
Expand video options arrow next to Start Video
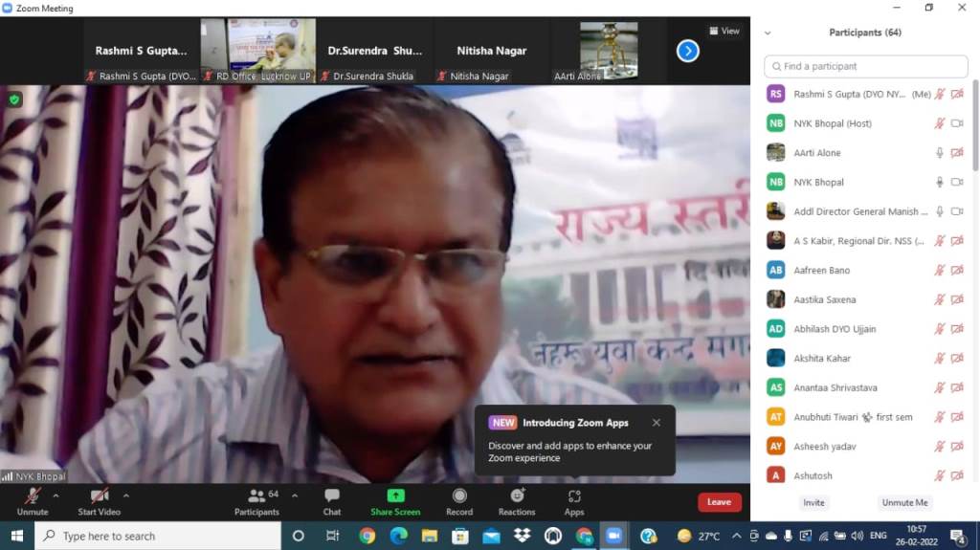126,495
